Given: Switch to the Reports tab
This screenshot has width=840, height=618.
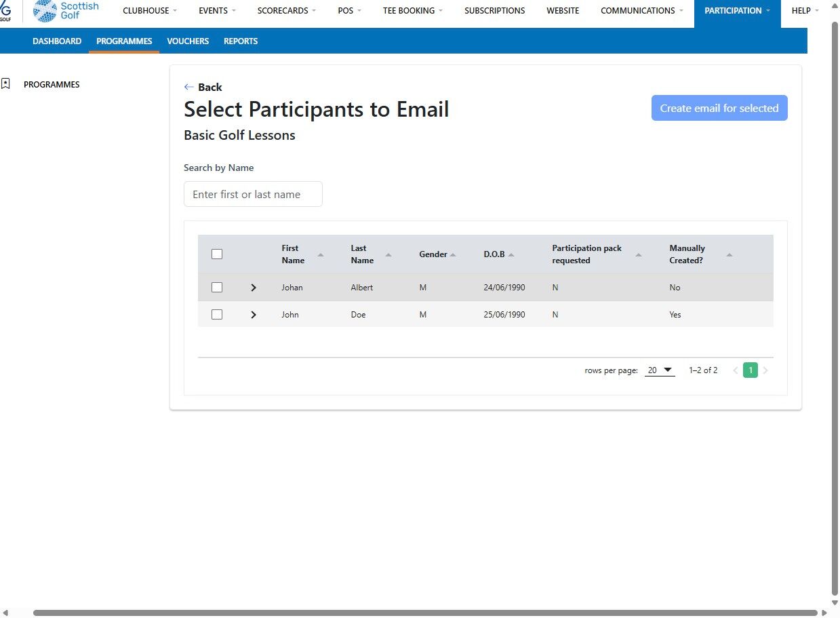Looking at the screenshot, I should (x=241, y=41).
